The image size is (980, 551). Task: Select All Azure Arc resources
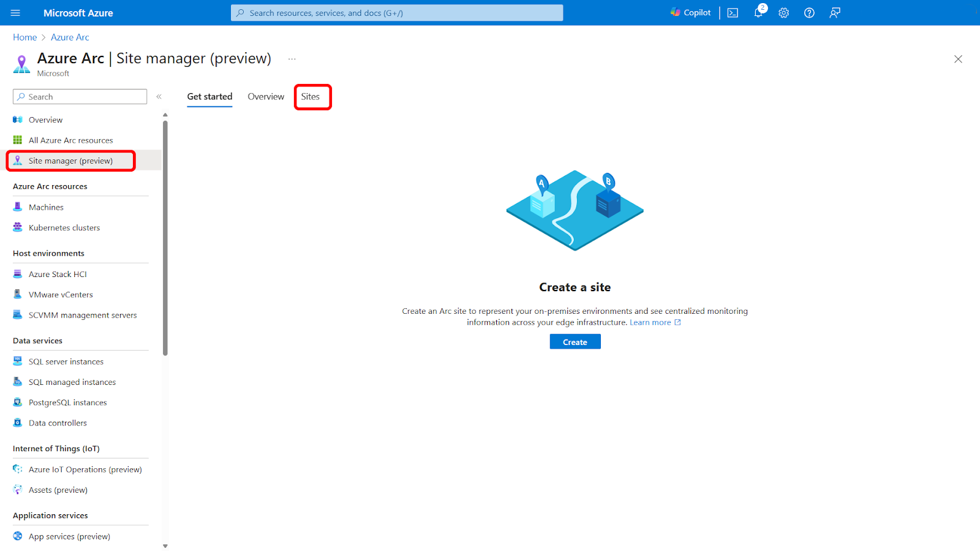click(71, 140)
